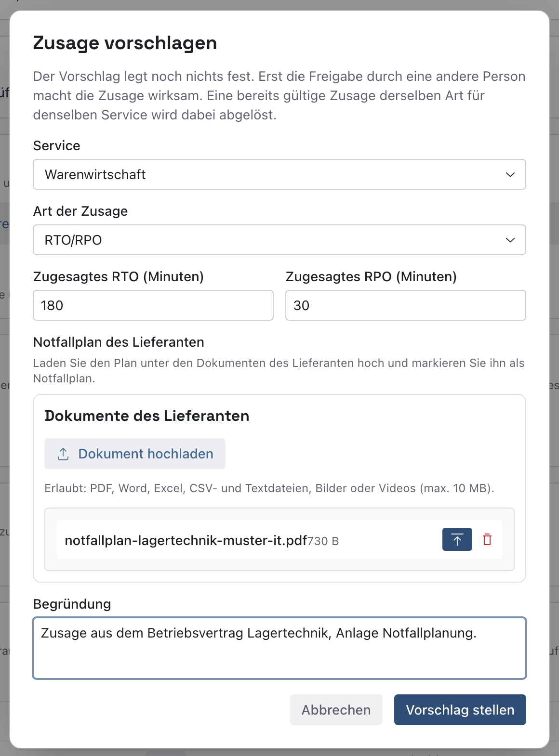Click the Zugesagtes RTO minutes field
Viewport: 559px width, 756px height.
pos(153,305)
